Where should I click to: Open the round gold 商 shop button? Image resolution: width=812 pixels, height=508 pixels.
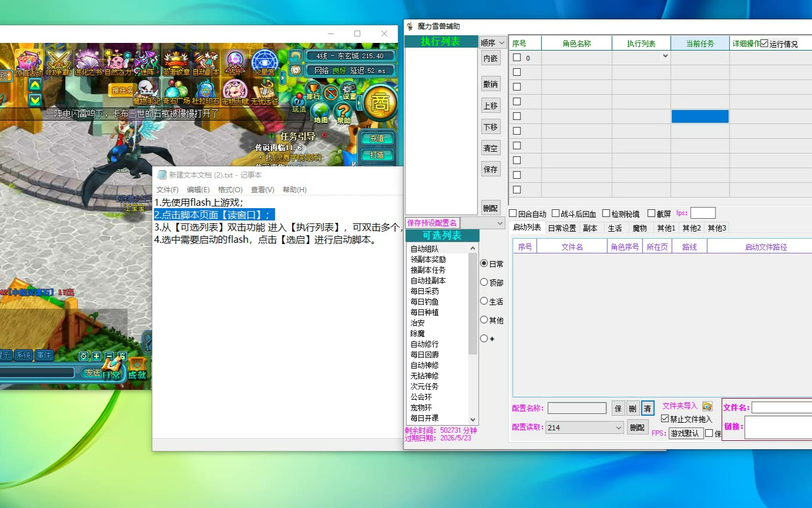[x=380, y=102]
